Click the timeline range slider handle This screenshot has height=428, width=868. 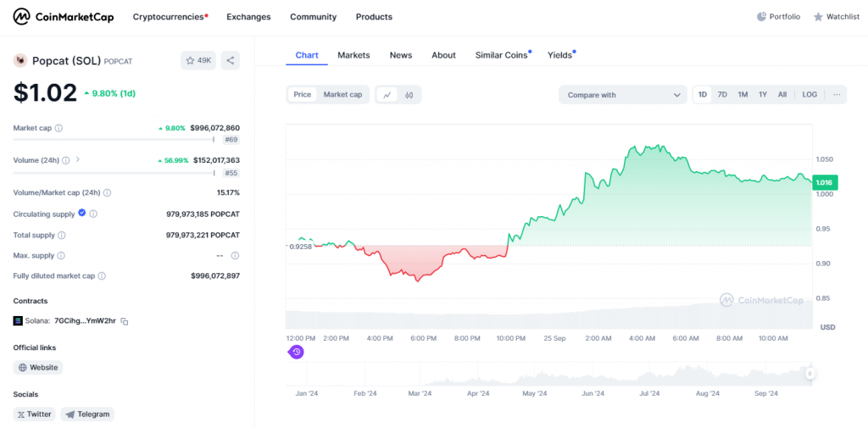[810, 374]
